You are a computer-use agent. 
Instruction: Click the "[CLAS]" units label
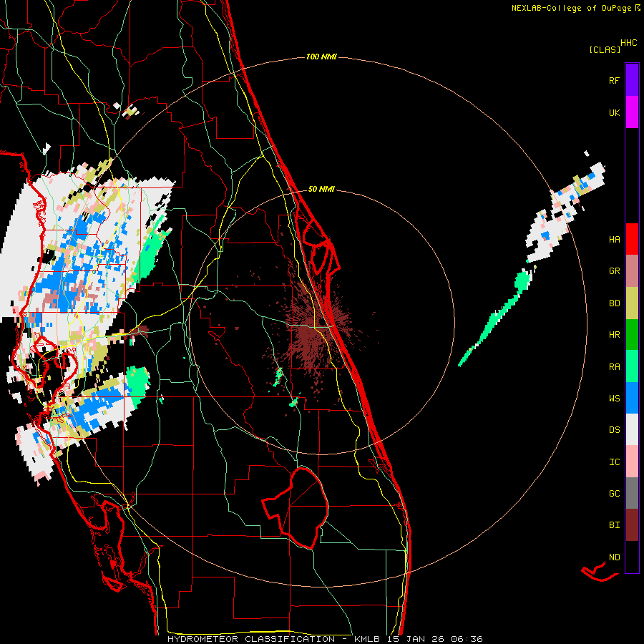click(x=605, y=49)
